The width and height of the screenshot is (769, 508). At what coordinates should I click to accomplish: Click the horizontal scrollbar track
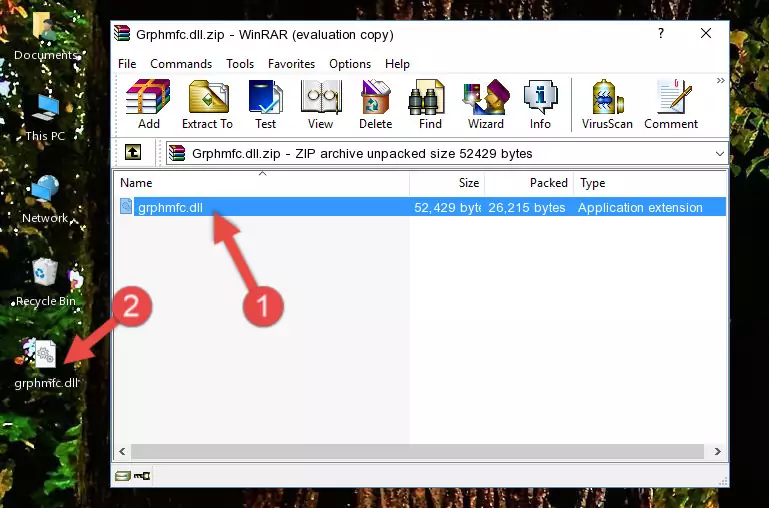point(417,451)
